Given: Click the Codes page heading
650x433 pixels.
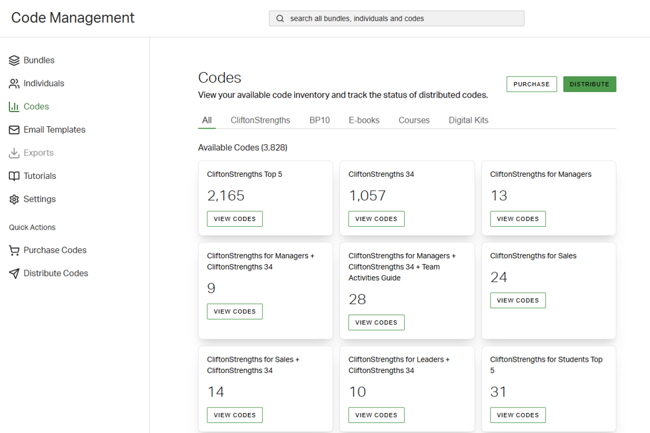Looking at the screenshot, I should [220, 77].
